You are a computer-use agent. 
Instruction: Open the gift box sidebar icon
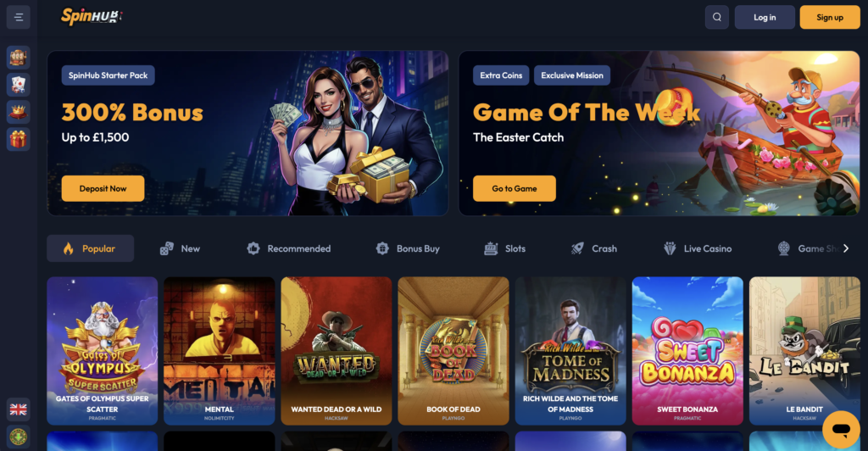[19, 139]
